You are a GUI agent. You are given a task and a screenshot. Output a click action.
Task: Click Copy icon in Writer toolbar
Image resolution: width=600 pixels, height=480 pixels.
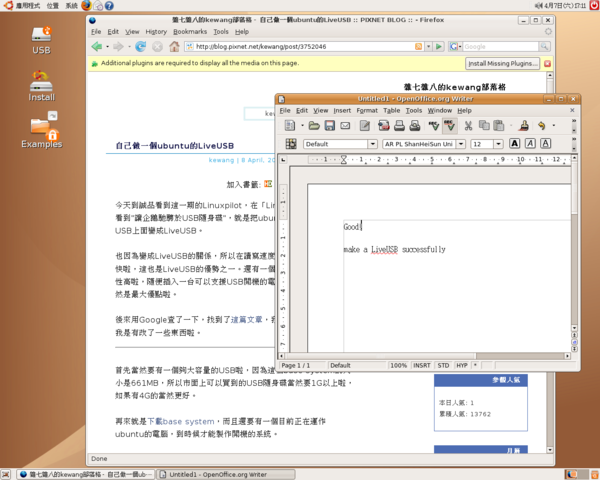(x=484, y=126)
